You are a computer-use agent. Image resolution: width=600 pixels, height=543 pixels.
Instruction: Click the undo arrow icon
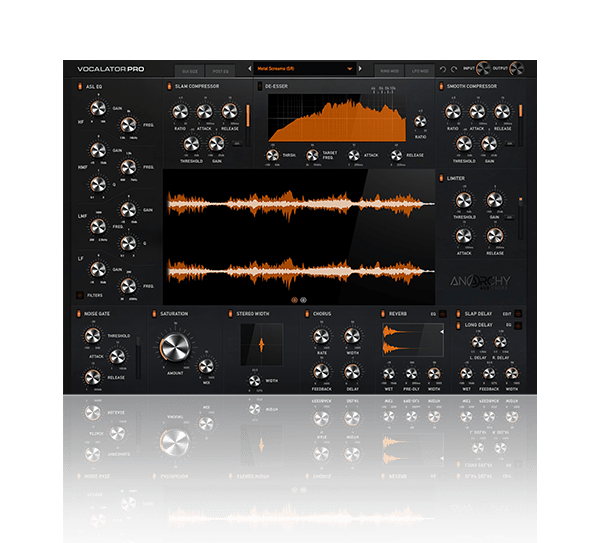[x=443, y=69]
